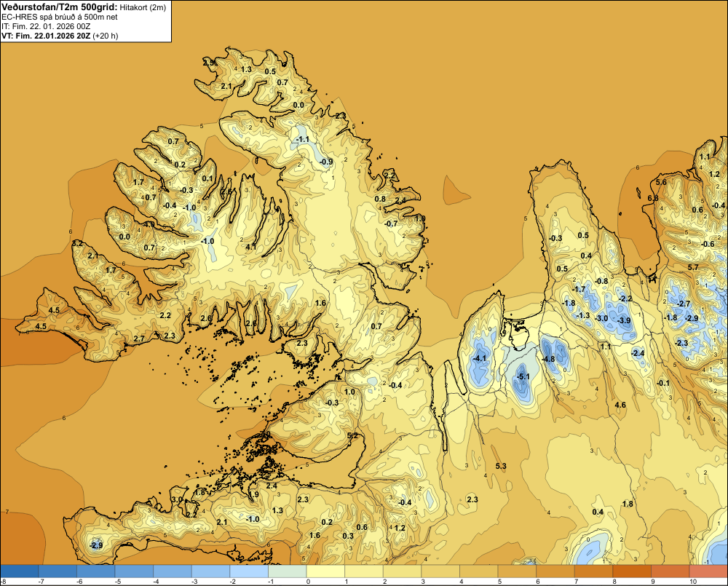Viewport: 728px width, 586px height.
Task: Click the legend scale label '10'
Action: tap(693, 582)
